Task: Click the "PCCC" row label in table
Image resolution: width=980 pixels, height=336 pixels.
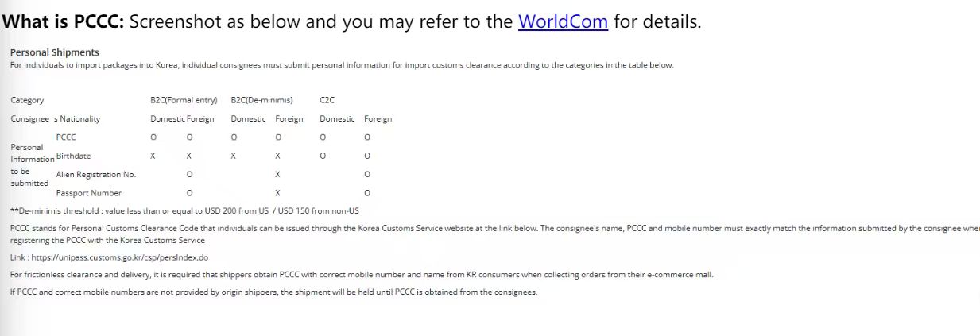Action: pyautogui.click(x=66, y=137)
